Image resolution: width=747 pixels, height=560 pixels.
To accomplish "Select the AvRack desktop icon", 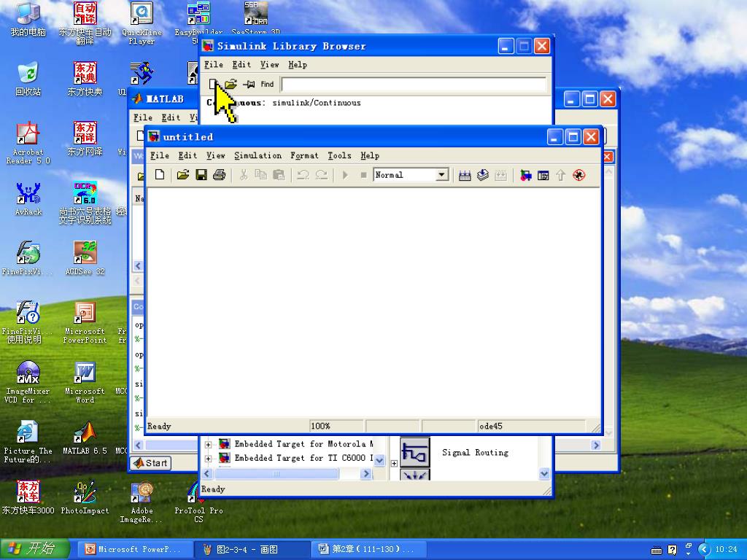I will (28, 198).
